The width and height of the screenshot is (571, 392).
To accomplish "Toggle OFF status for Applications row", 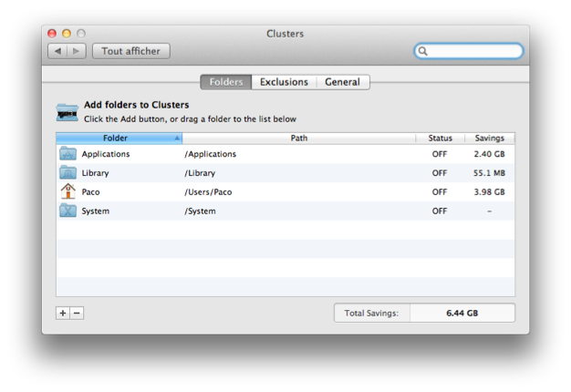I will [x=440, y=154].
